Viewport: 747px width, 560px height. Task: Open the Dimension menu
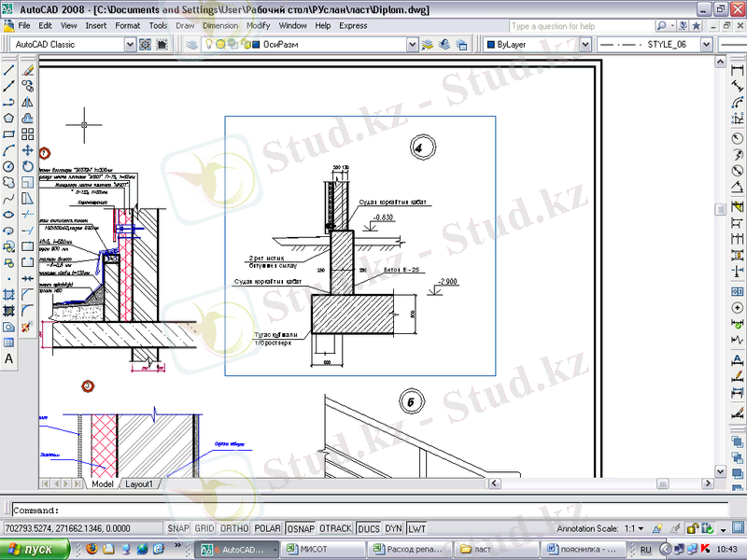tap(219, 25)
